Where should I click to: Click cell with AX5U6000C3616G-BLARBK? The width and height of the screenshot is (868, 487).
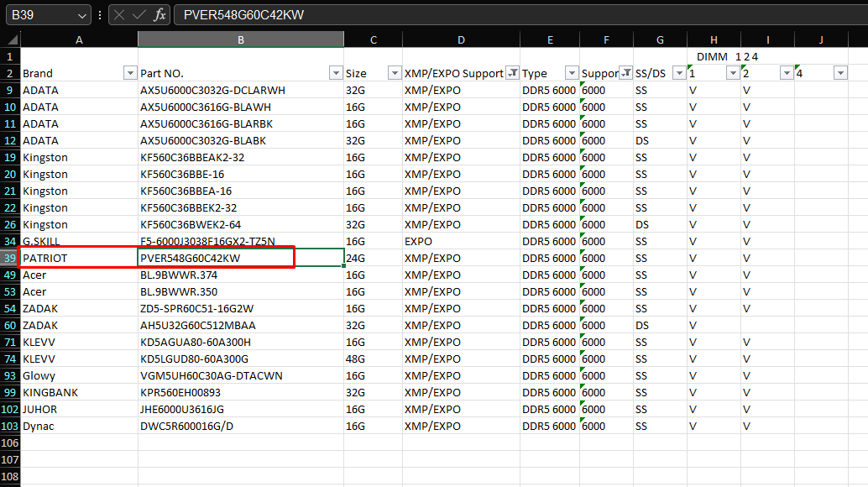click(x=241, y=124)
